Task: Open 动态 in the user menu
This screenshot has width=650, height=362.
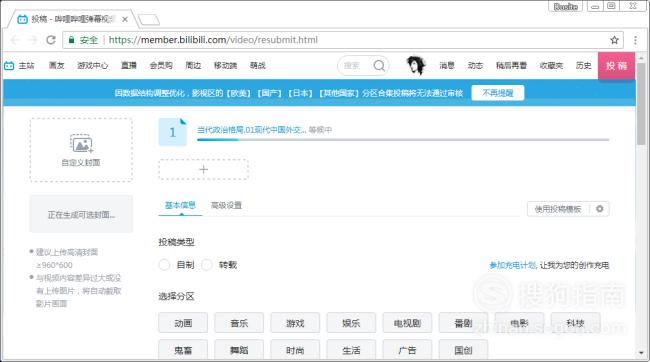Action: coord(475,66)
